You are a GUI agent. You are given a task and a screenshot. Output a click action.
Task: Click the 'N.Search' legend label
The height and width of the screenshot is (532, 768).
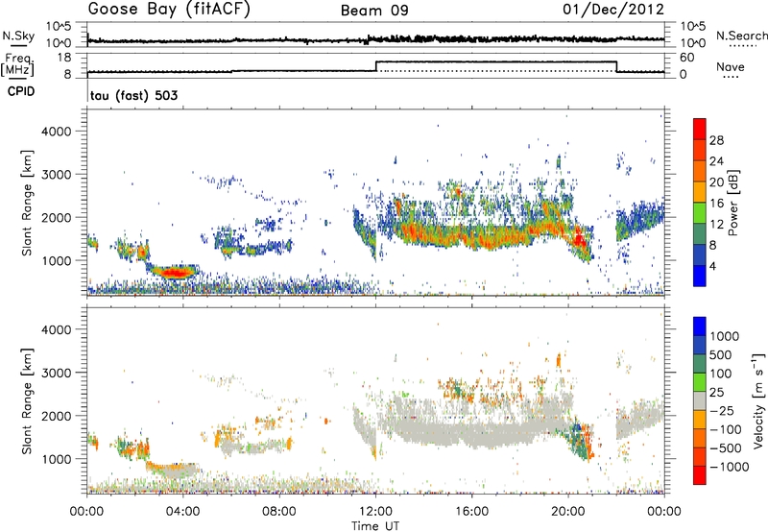741,36
